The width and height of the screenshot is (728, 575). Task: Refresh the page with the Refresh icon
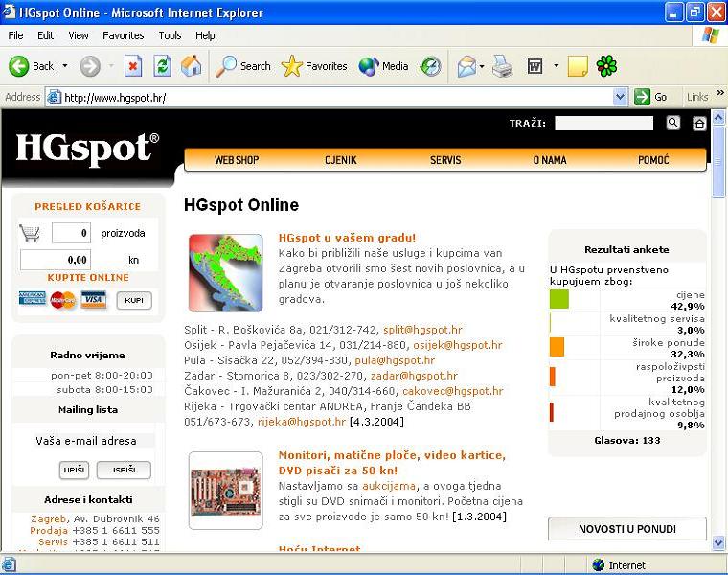click(162, 66)
